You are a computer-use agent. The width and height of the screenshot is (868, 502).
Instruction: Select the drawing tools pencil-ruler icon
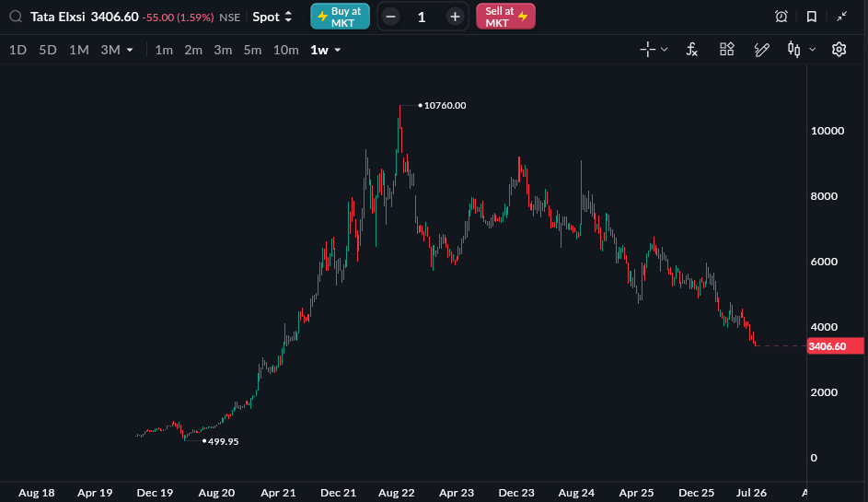[762, 50]
